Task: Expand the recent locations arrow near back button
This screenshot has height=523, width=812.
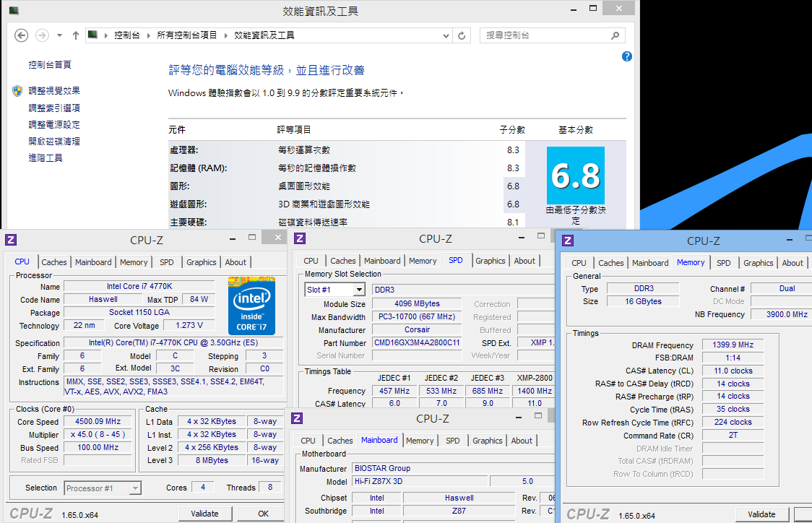Action: pyautogui.click(x=59, y=35)
